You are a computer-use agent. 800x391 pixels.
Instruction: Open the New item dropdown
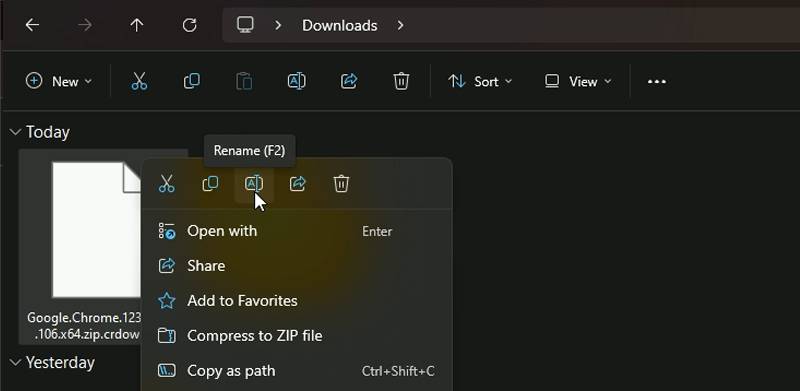click(x=59, y=81)
